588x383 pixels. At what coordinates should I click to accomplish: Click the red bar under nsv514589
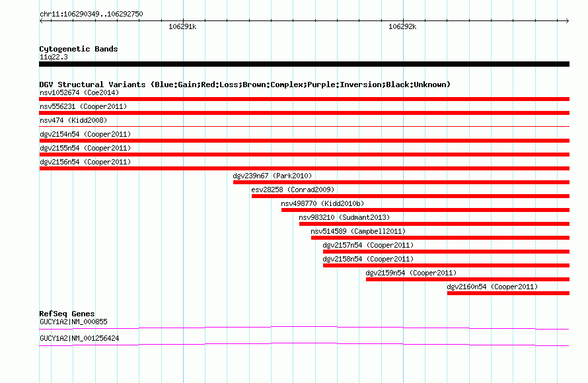point(440,238)
